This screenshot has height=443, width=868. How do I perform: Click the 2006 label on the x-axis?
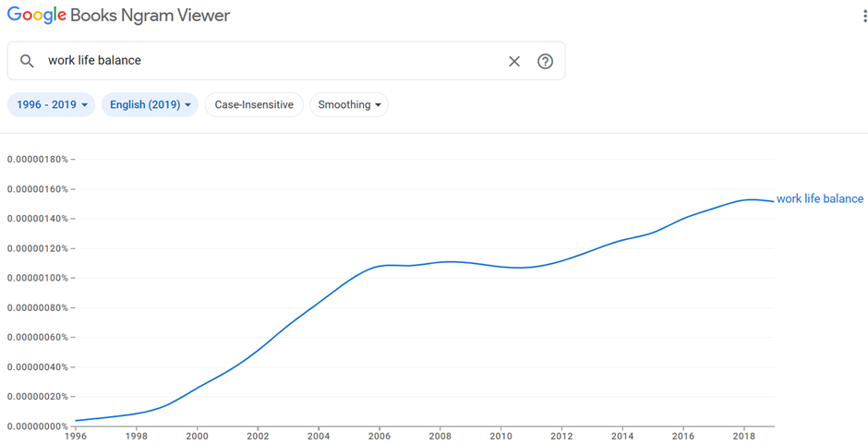(x=379, y=436)
